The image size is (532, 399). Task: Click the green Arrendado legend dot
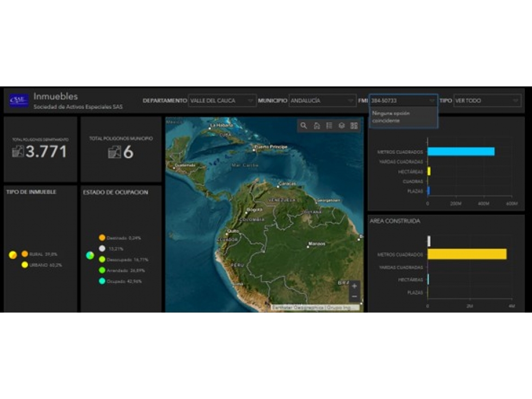[102, 270]
